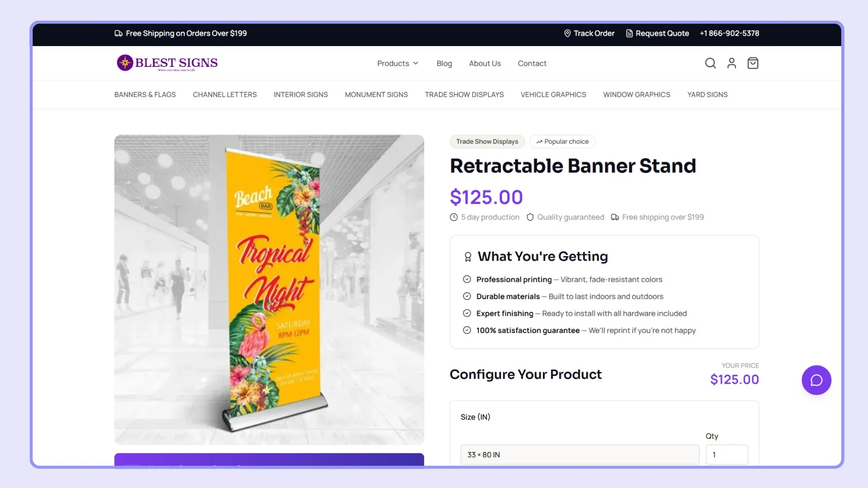
Task: Open the user account icon
Action: pos(731,63)
